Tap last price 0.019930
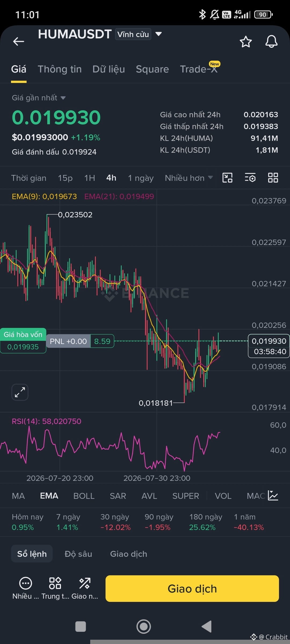The image size is (290, 644). [56, 118]
